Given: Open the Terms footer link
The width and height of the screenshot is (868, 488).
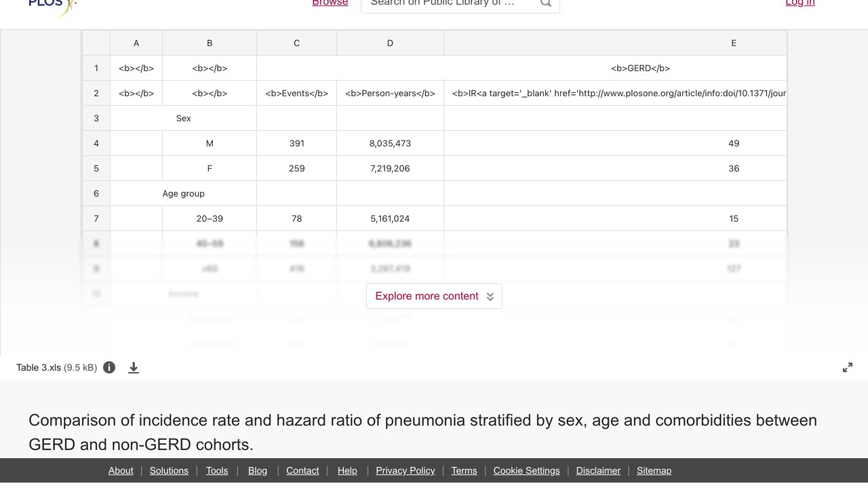Looking at the screenshot, I should click(465, 470).
